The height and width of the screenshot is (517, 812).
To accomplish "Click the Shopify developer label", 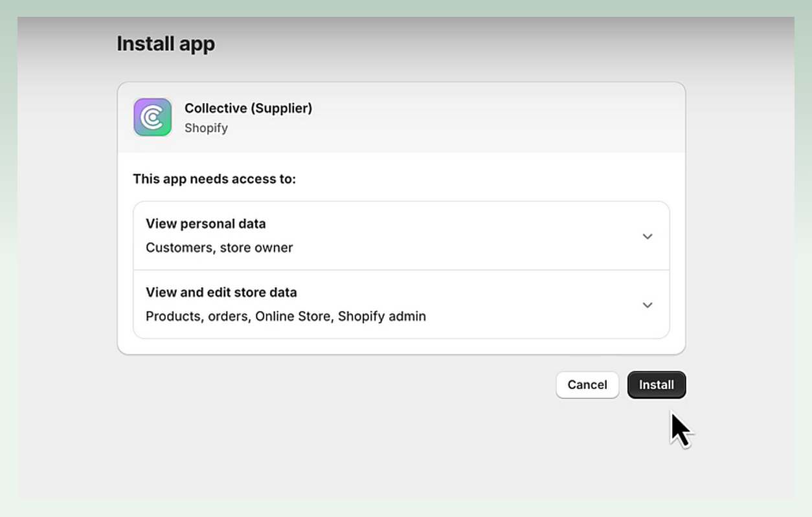I will click(x=206, y=127).
